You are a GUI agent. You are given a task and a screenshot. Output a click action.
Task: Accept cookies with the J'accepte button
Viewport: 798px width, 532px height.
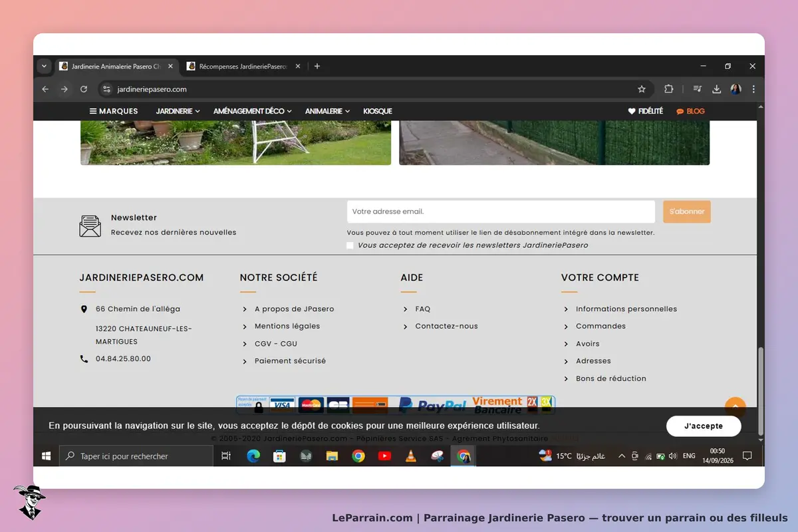point(704,426)
